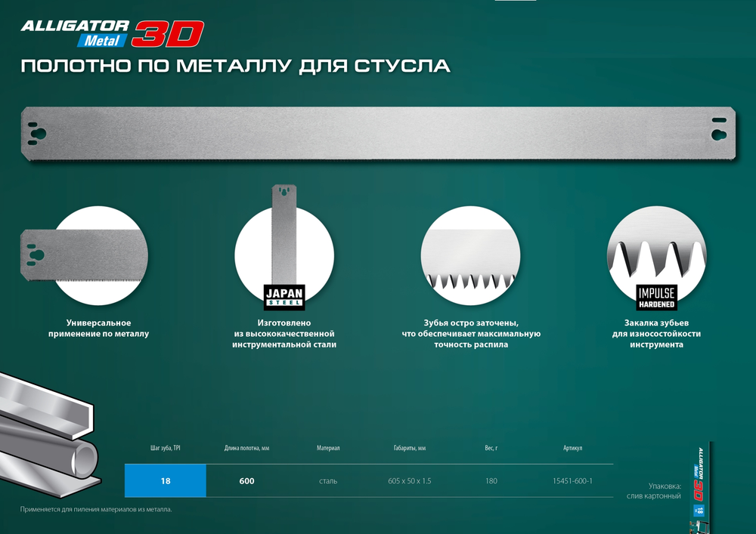The width and height of the screenshot is (756, 534).
Task: Click the metal angle and pipe image
Action: 51,435
